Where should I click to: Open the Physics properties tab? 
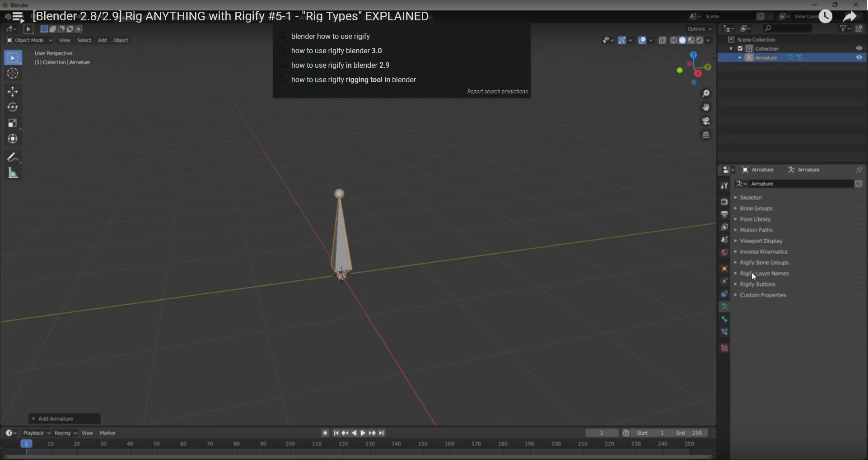[724, 281]
